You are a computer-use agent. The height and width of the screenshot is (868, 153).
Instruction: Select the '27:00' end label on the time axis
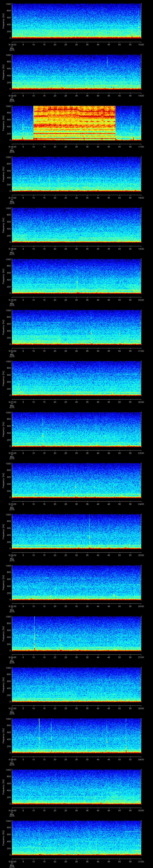[141, 657]
